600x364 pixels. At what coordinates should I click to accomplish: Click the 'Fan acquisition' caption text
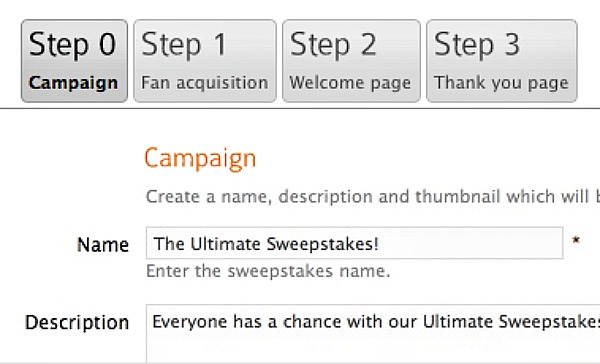coord(205,83)
